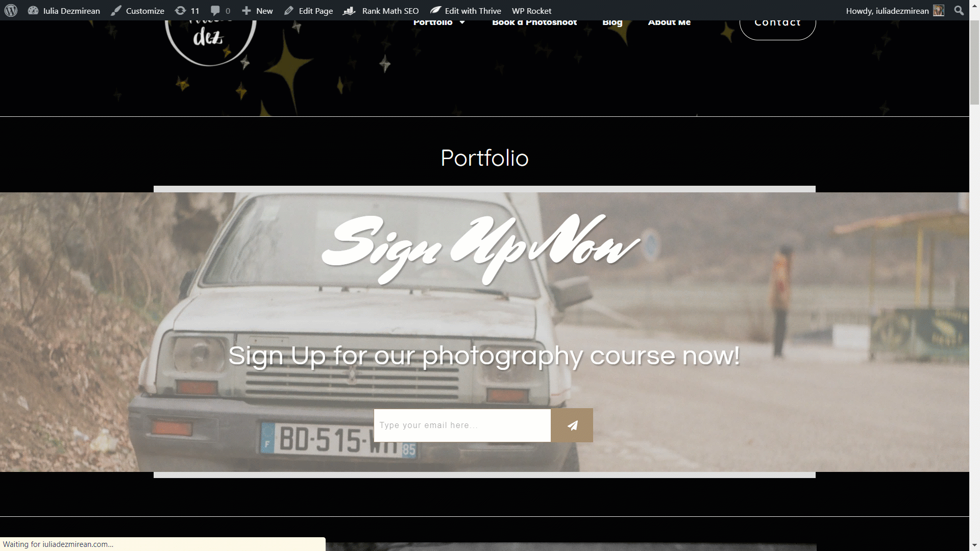Viewport: 980px width, 551px height.
Task: Open the WordPress logo menu
Action: (x=11, y=11)
